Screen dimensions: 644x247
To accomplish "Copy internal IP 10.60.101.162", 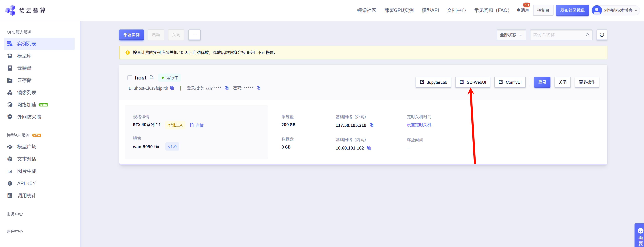I will [369, 148].
